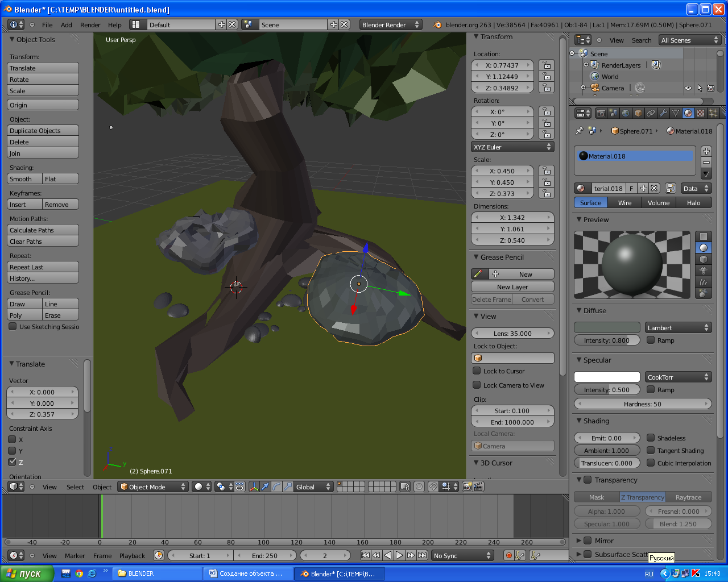Click the New Layer grease pencil button
Screen dimensions: 728x582
pos(512,286)
